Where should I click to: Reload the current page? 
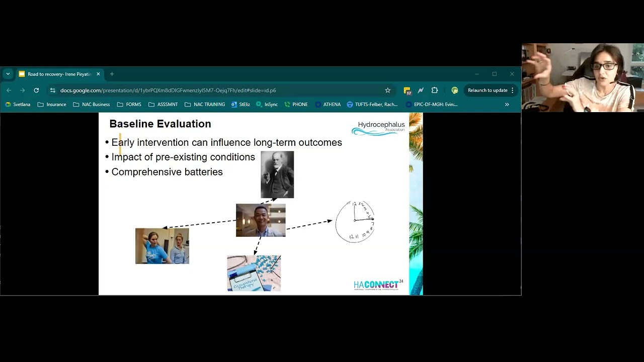point(36,90)
